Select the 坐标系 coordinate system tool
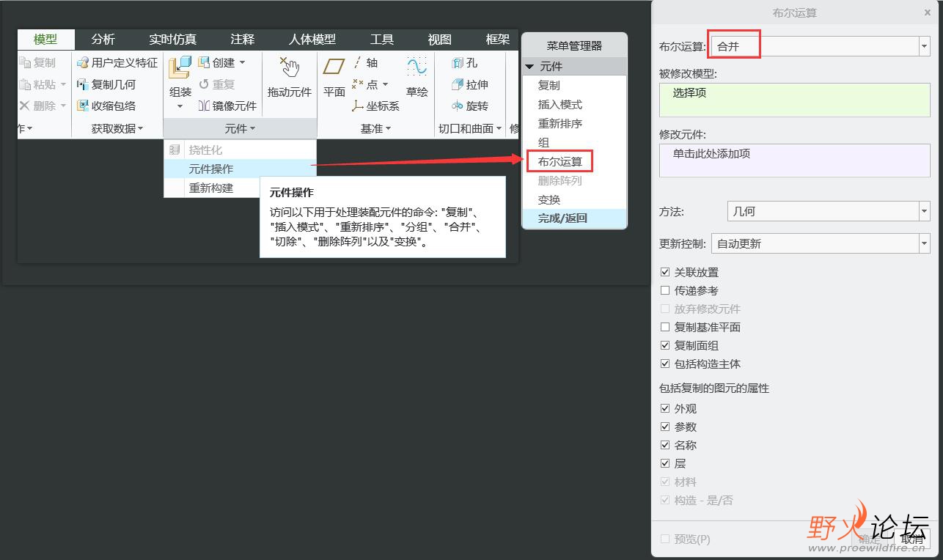The width and height of the screenshot is (943, 560). click(x=375, y=106)
